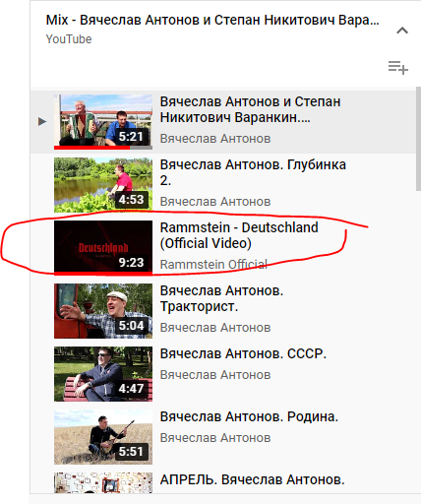Image resolution: width=421 pixels, height=504 pixels.
Task: Click the save playlist add icon
Action: tap(398, 68)
